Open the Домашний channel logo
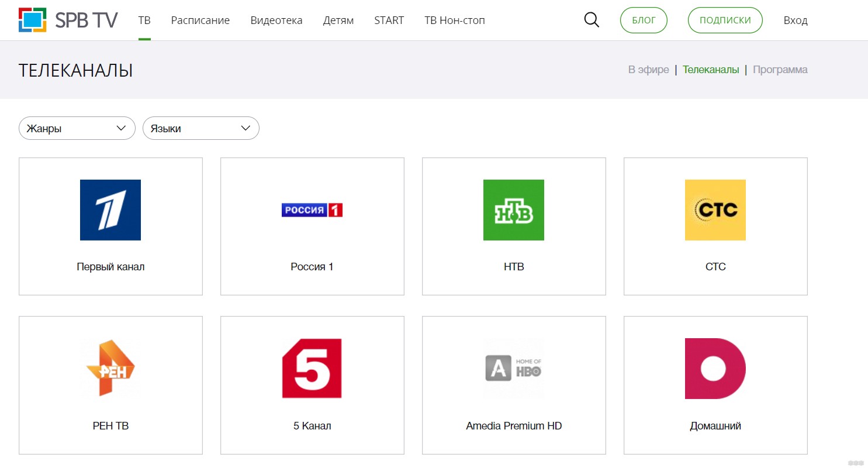 click(715, 369)
